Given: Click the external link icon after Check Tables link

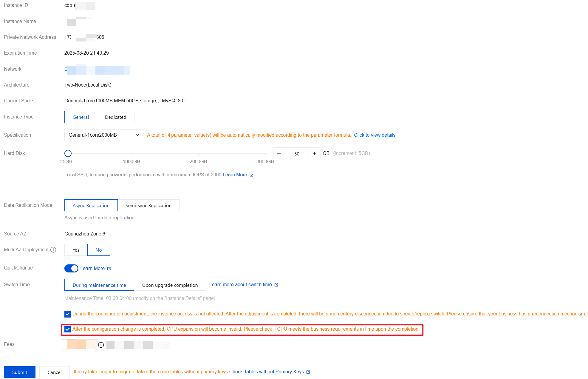Looking at the screenshot, I should 308,372.
